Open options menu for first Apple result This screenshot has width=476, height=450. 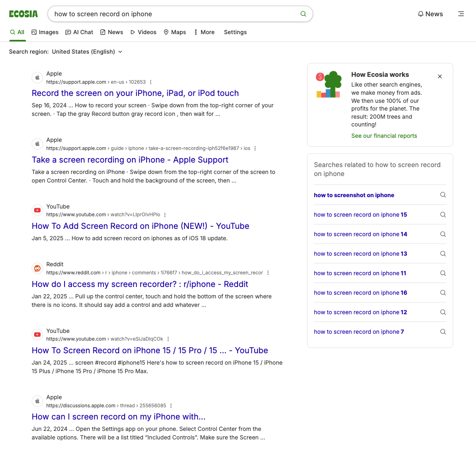click(x=151, y=82)
